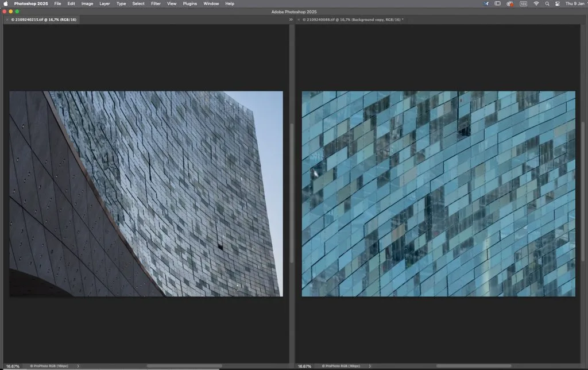The height and width of the screenshot is (370, 588).
Task: Open the Plugins menu
Action: (x=189, y=3)
